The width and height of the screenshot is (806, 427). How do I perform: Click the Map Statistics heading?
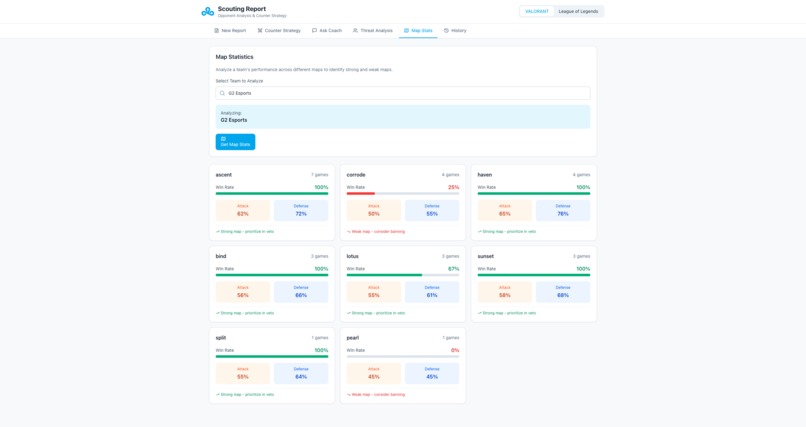tap(234, 57)
